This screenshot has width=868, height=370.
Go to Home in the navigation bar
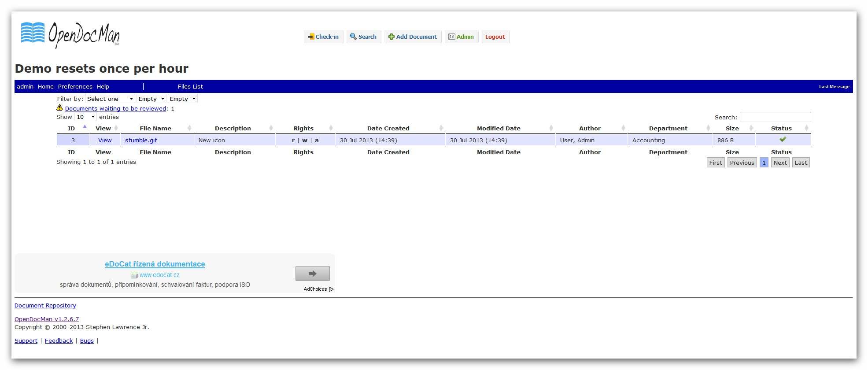coord(46,86)
